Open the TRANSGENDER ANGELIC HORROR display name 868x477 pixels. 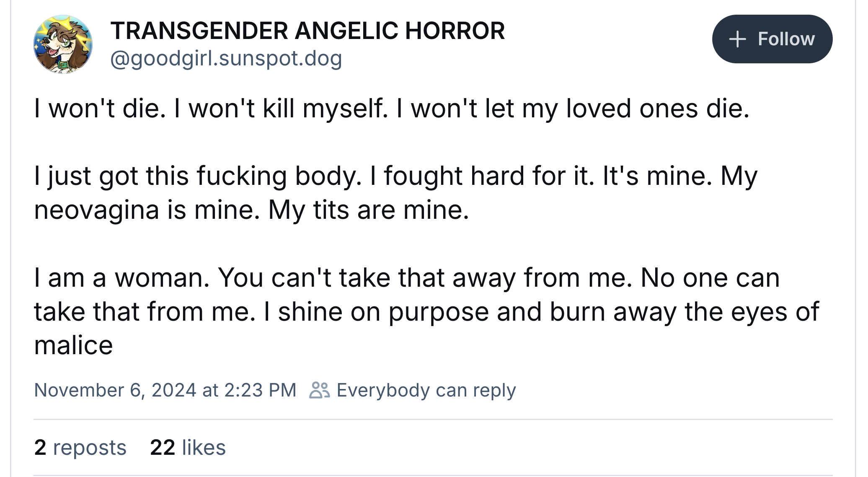coord(307,31)
